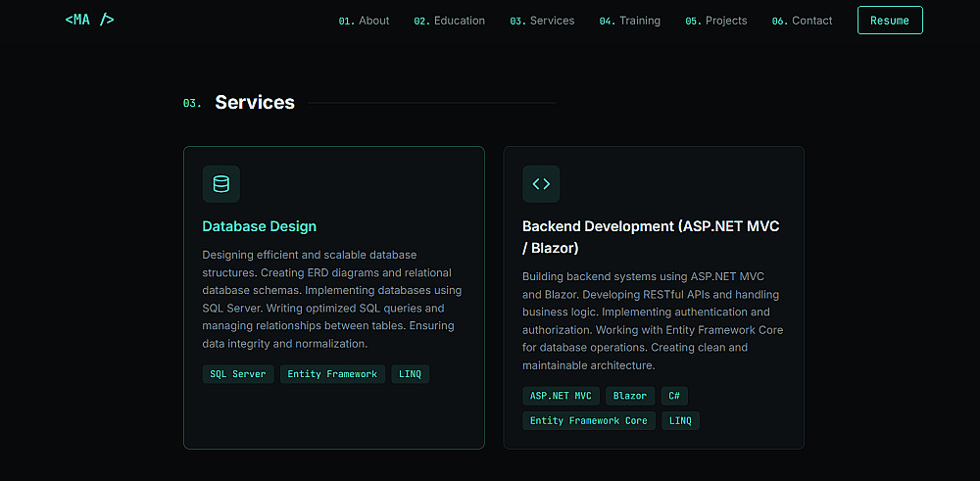Click the Entity Framework tag in Database card
Viewport: 980px width, 481px height.
[x=332, y=374]
